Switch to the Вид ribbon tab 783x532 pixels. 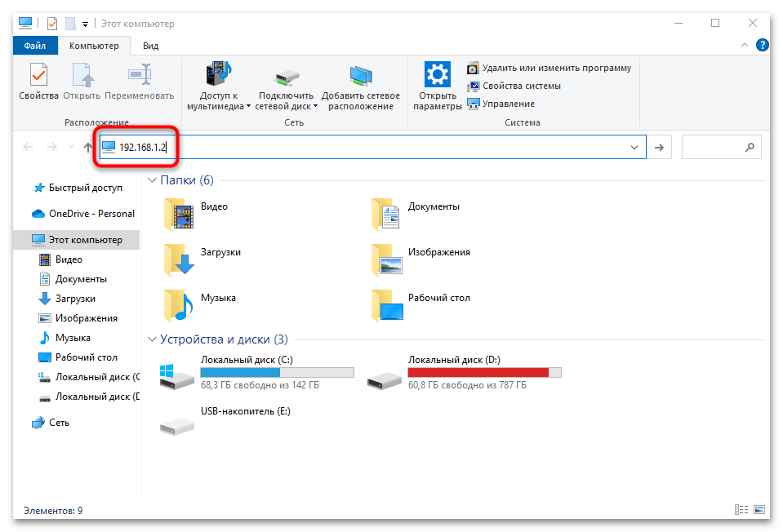151,47
